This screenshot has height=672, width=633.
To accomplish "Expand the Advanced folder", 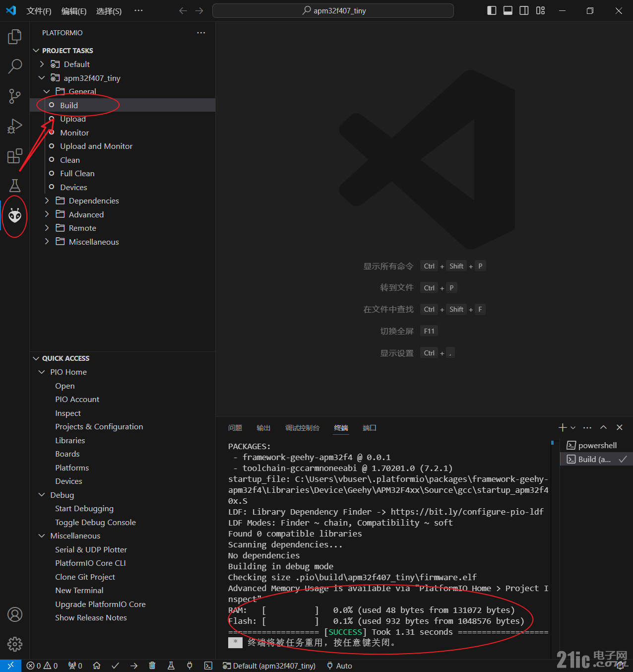I will (x=47, y=214).
